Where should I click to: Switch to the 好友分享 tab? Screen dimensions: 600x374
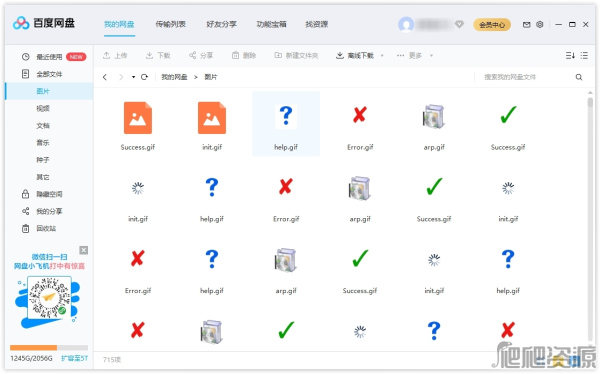pos(221,24)
